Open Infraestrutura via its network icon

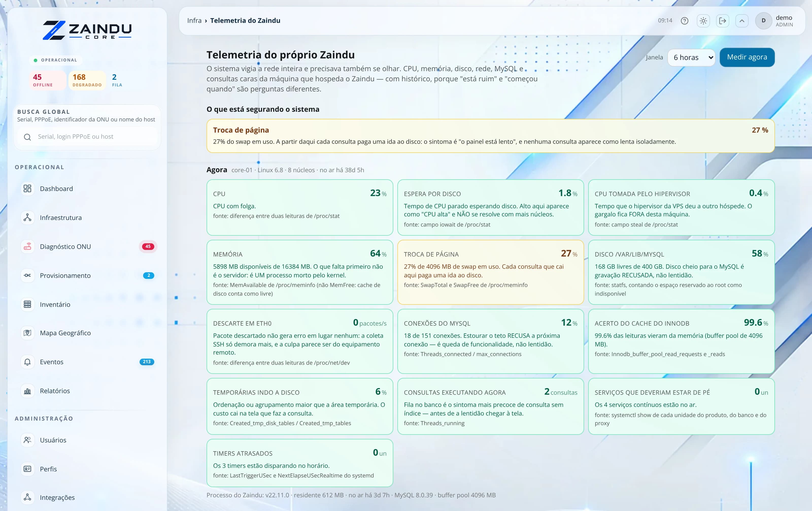pyautogui.click(x=27, y=217)
